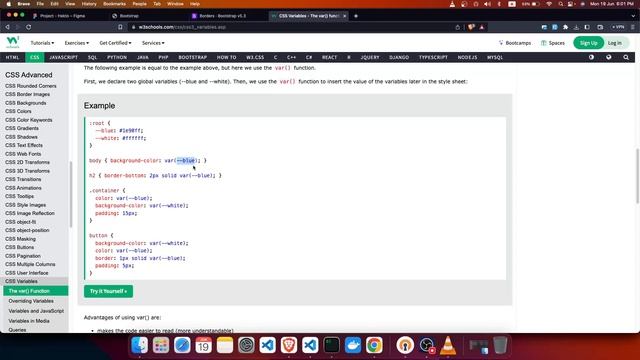
Task: Open the History menu in the menu bar
Action: (x=89, y=4)
